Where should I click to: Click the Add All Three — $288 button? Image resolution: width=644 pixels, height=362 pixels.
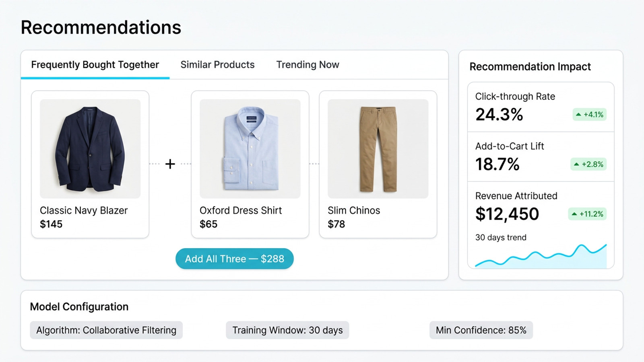coord(234,259)
